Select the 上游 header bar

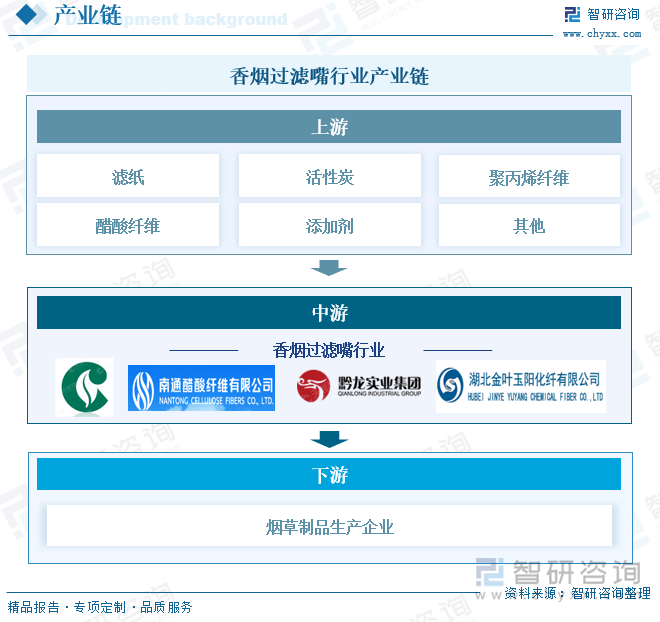(x=329, y=127)
